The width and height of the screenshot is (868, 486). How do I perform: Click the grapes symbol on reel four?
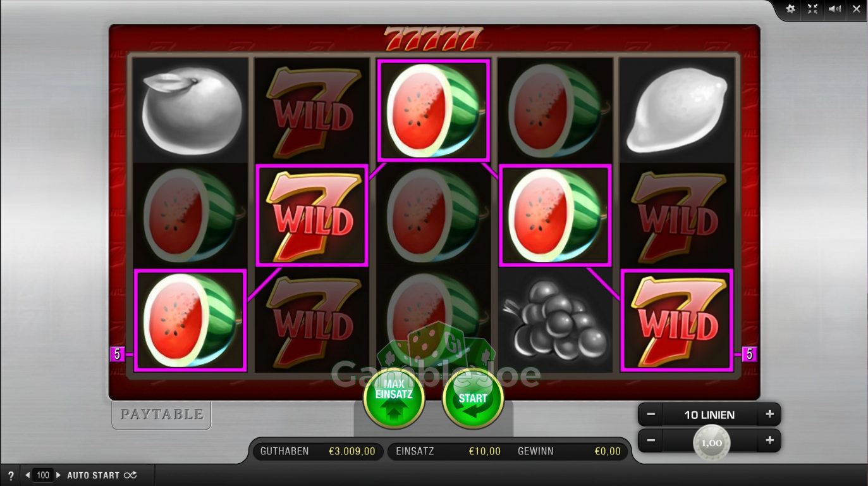pos(554,321)
